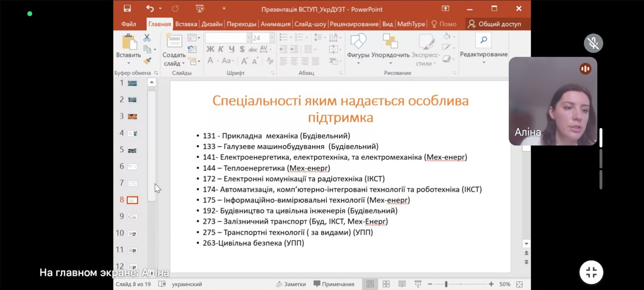Start slideshow from the status bar icon
The width and height of the screenshot is (644, 290).
[418, 284]
